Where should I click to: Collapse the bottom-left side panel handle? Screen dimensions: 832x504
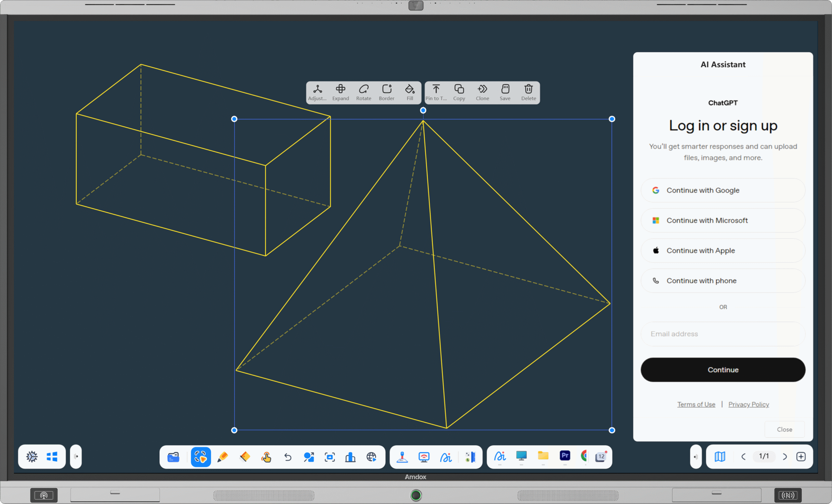(76, 457)
